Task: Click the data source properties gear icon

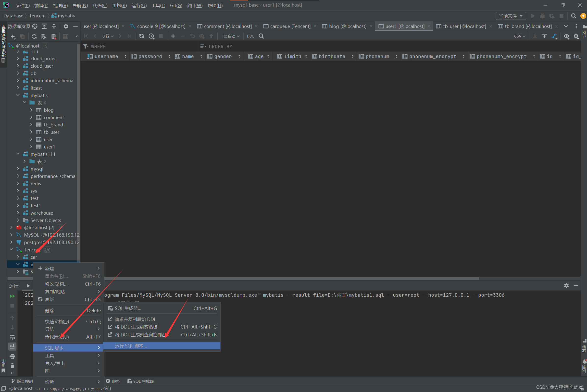Action: coord(44,37)
